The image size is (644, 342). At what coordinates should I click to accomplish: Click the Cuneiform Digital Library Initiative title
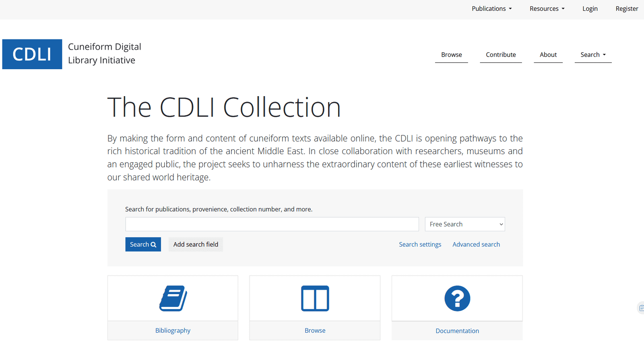click(105, 54)
